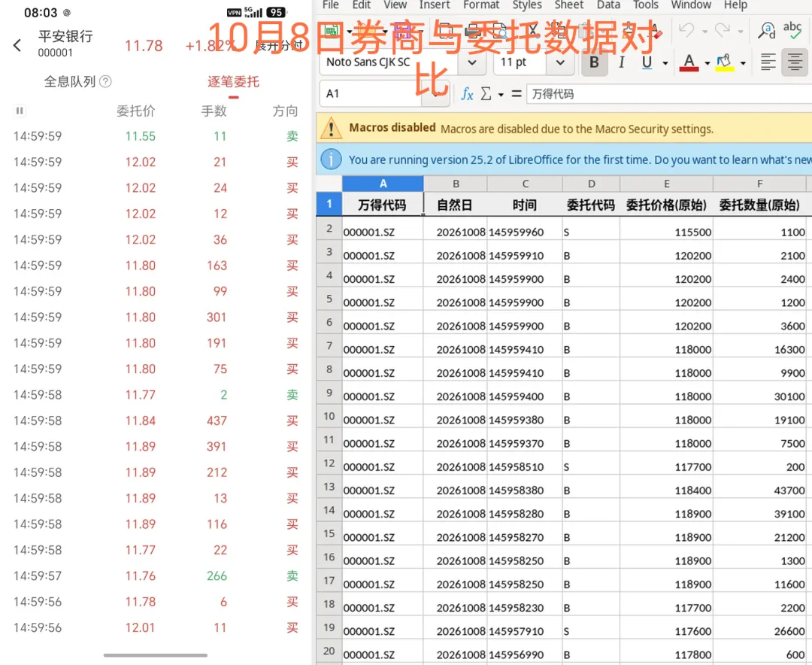This screenshot has width=812, height=665.
Task: Toggle Underline formatting
Action: 647,62
